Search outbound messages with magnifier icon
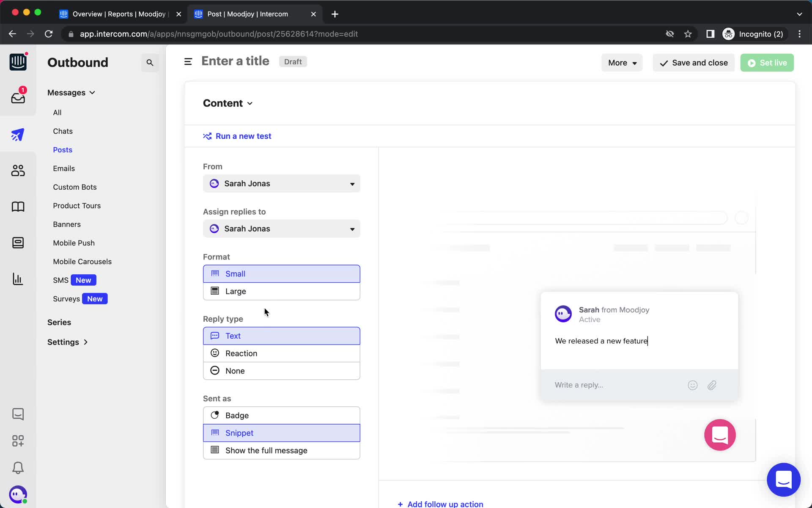The image size is (812, 508). coord(150,63)
